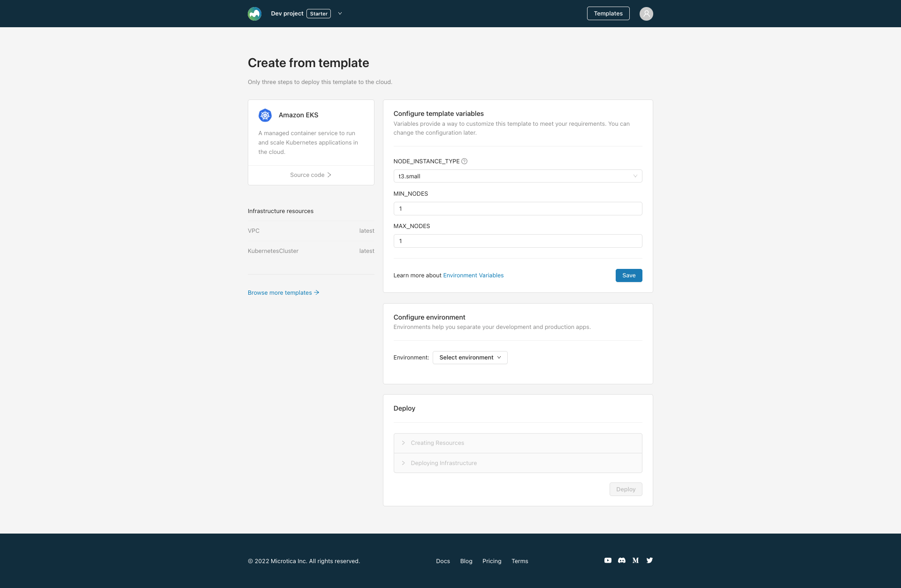Open the user profile avatar menu
The width and height of the screenshot is (901, 588).
click(x=646, y=14)
